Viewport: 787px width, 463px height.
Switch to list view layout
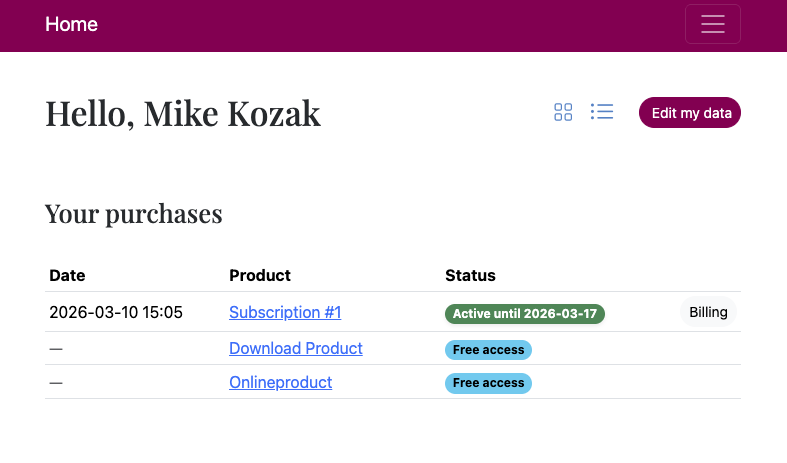coord(602,112)
